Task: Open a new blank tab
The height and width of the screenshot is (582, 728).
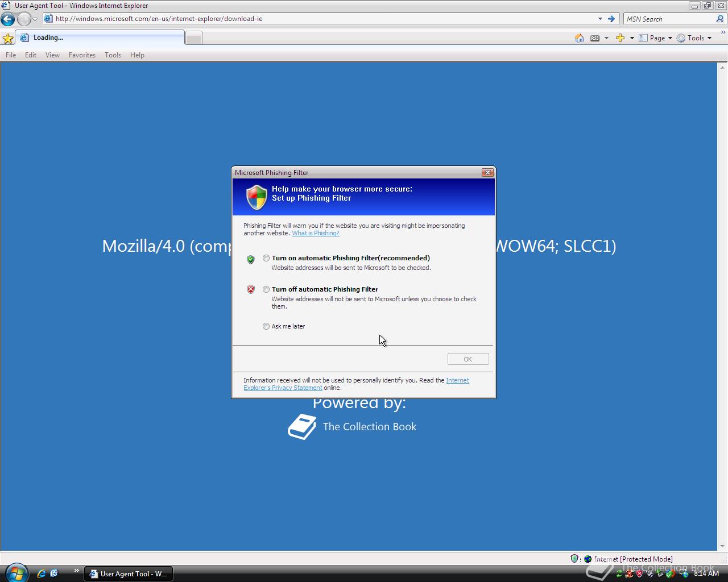Action: pos(194,38)
